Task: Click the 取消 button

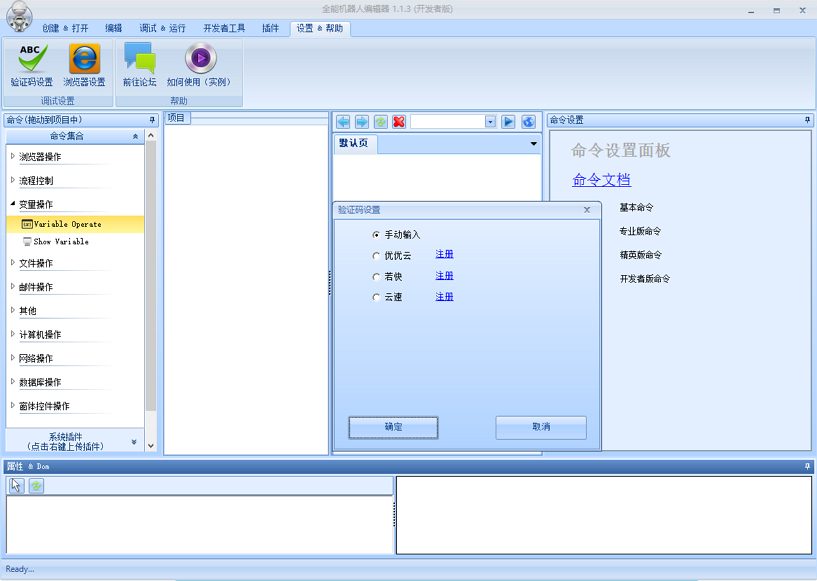Action: pyautogui.click(x=541, y=427)
